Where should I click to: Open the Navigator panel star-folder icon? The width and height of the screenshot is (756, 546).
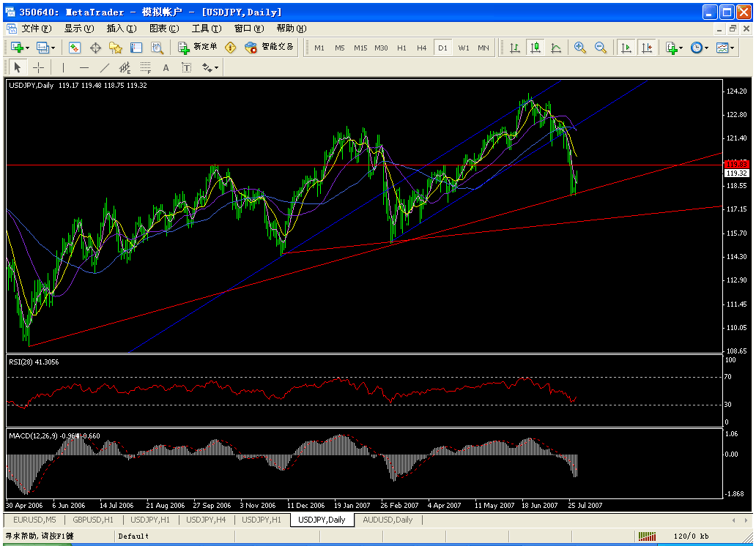click(116, 48)
